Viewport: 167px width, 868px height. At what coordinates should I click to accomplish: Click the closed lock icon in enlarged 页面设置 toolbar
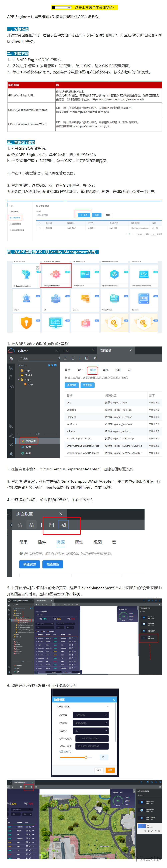tap(20, 525)
